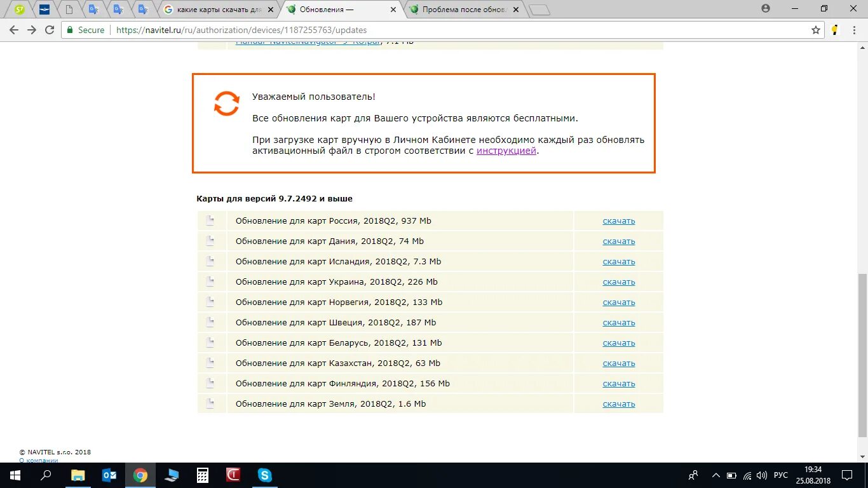Open Outlook from the taskbar
This screenshot has width=868, height=488.
109,475
